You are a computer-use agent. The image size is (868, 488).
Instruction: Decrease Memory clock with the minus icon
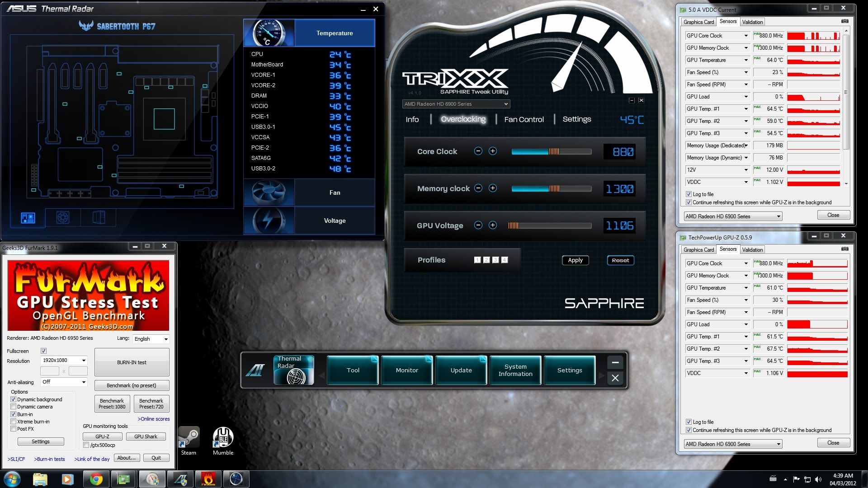coord(478,188)
